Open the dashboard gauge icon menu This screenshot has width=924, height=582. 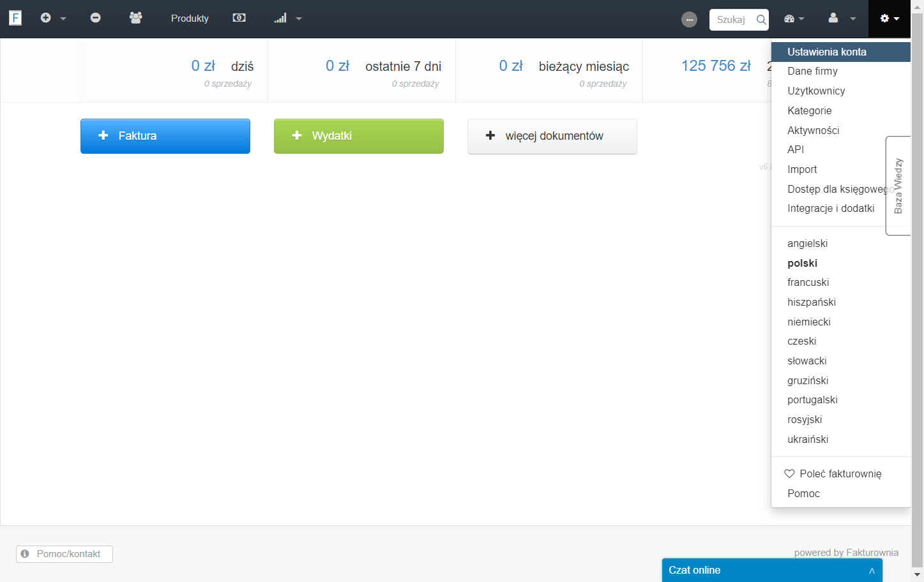pos(789,19)
